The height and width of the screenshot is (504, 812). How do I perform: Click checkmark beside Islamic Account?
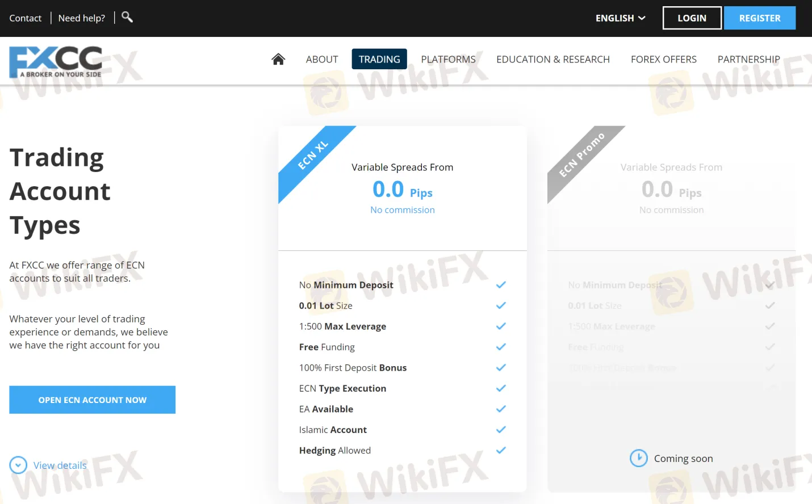(501, 430)
